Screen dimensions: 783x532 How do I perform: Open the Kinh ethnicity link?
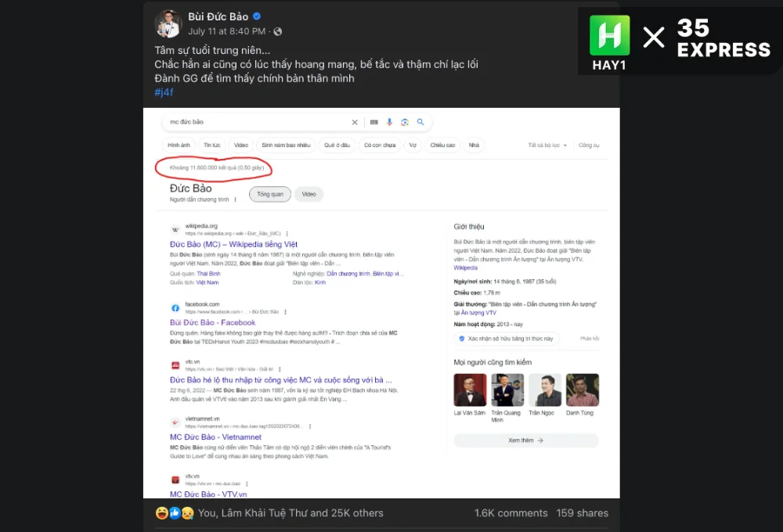pos(320,282)
